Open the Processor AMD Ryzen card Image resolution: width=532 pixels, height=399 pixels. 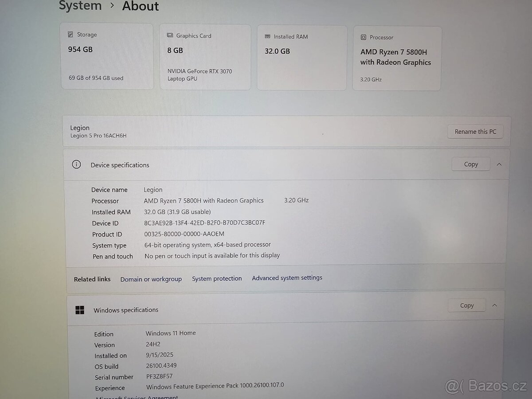pyautogui.click(x=397, y=59)
